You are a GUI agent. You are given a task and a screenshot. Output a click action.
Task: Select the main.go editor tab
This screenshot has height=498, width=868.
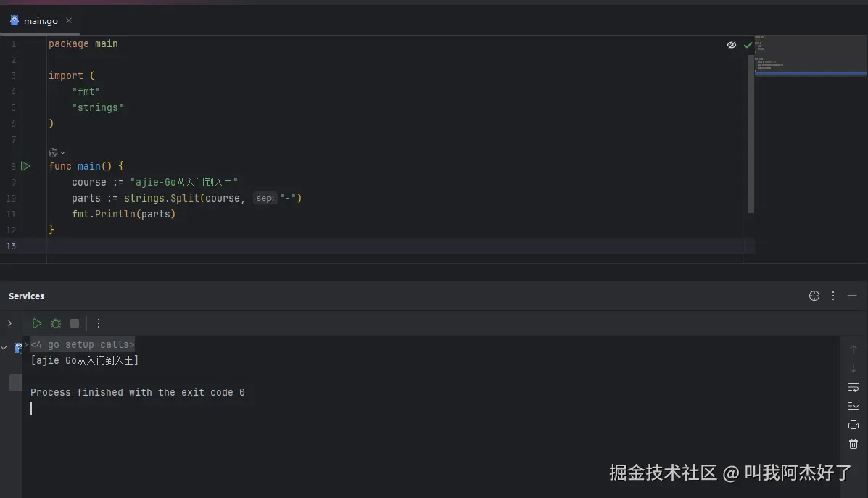[34, 20]
